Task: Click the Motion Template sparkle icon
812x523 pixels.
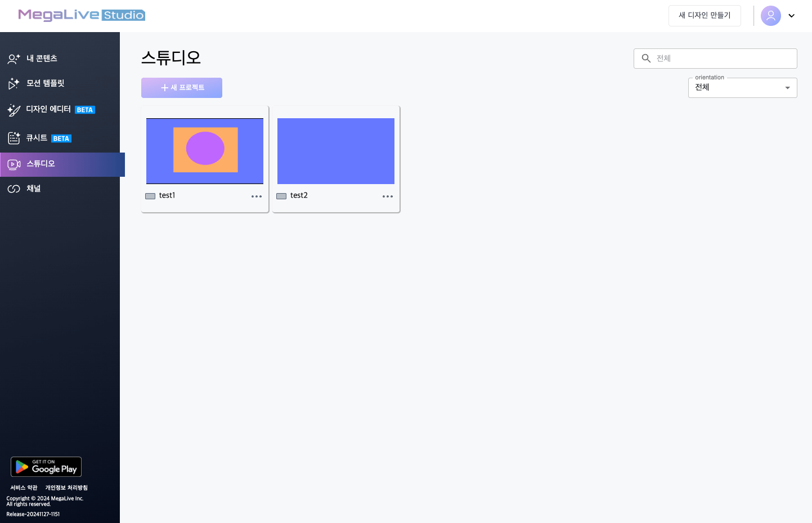Action: 14,84
